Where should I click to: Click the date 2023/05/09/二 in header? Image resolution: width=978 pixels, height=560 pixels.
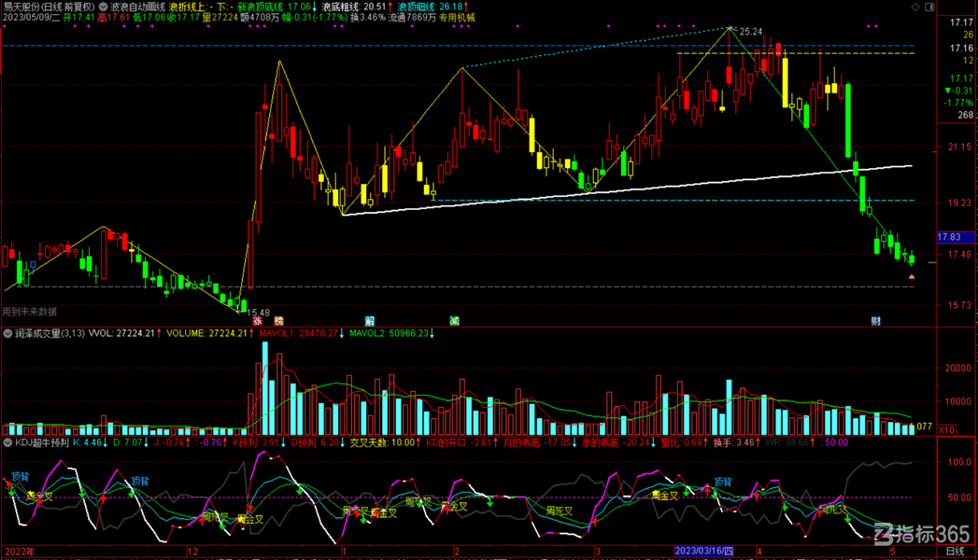point(31,18)
